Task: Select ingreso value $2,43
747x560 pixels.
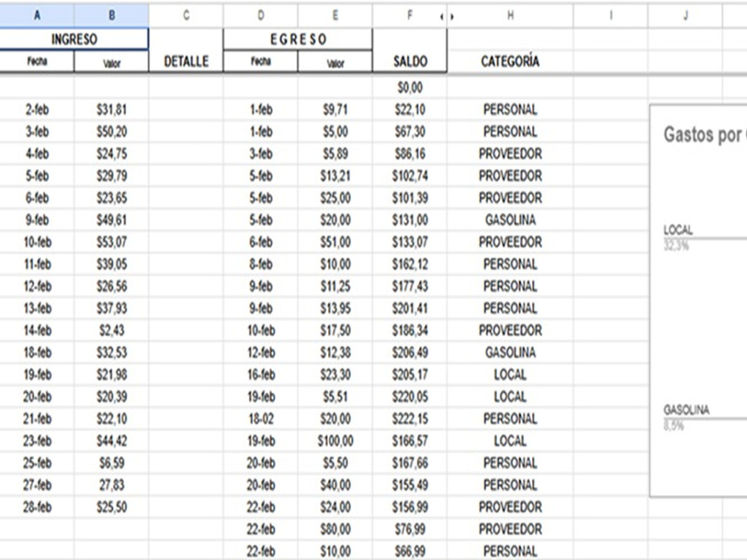Action: pos(111,331)
